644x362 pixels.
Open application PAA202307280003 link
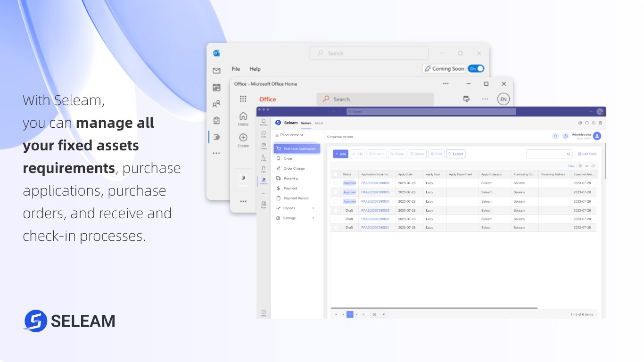375,210
